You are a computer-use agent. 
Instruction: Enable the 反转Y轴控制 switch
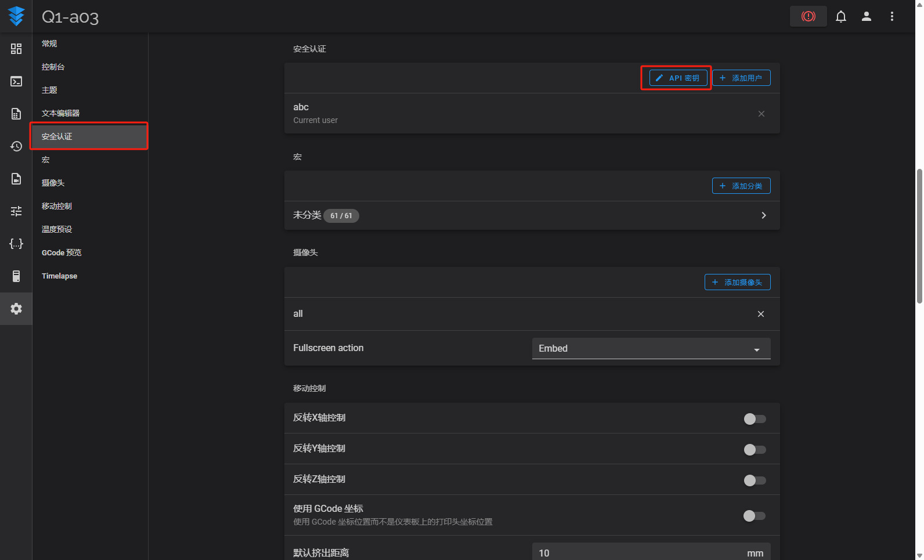click(x=755, y=450)
